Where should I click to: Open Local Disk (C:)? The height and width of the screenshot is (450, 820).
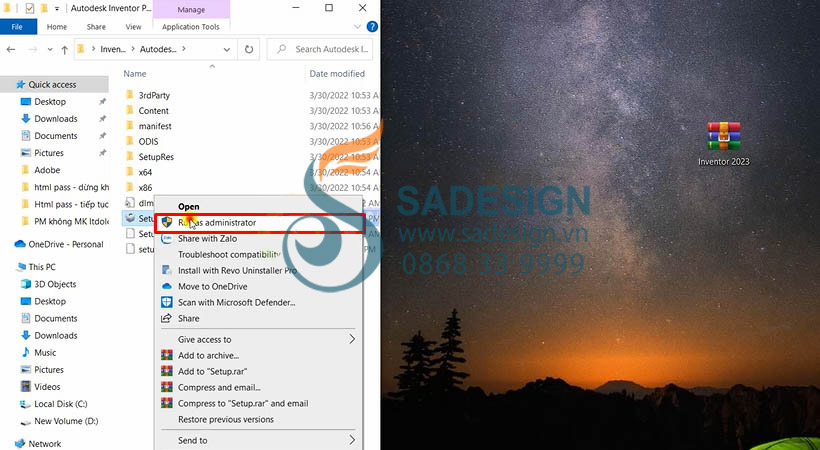click(x=61, y=404)
